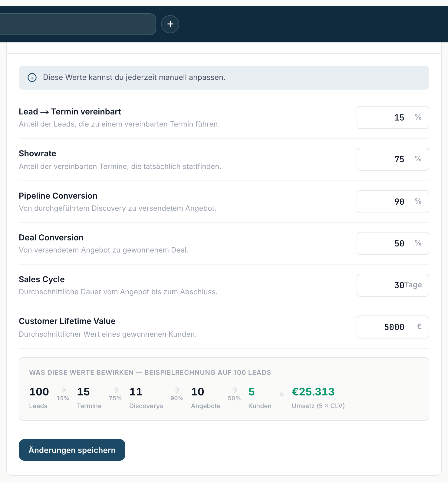Click the 'Customer Lifetime Value' heading
The image size is (448, 482).
pyautogui.click(x=67, y=321)
